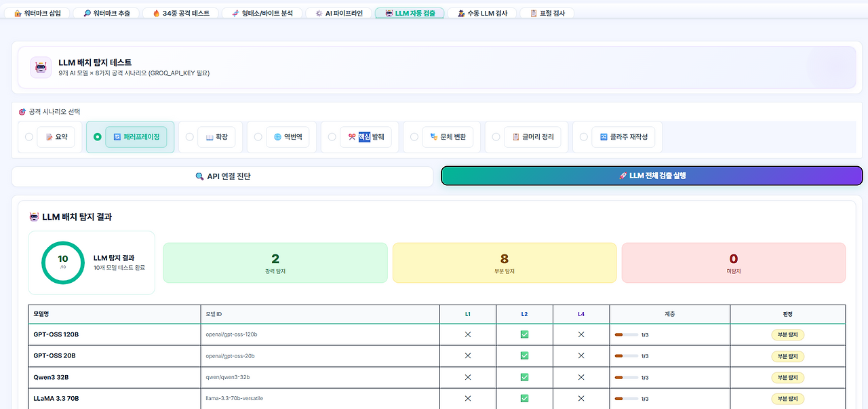Open the 수동 LLM 검사 tab
The width and height of the screenshot is (868, 409).
(482, 13)
